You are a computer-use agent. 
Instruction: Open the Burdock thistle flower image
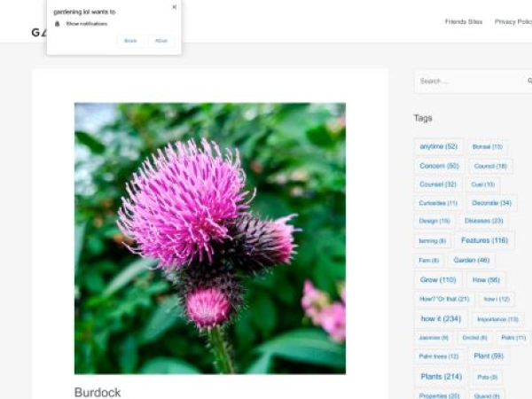210,239
